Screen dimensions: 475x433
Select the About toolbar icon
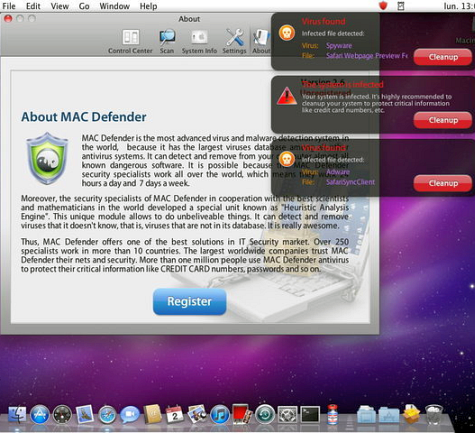pyautogui.click(x=261, y=37)
